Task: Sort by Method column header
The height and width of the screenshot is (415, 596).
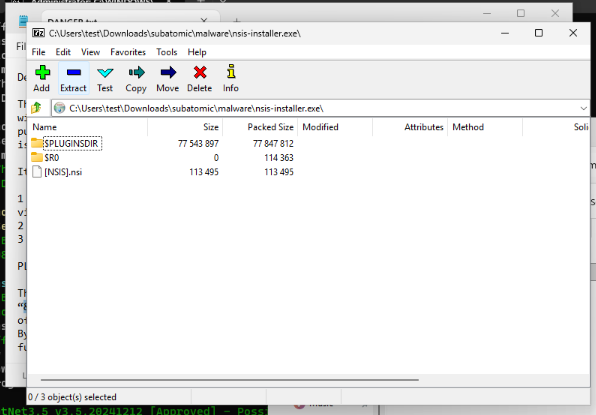Action: (485, 127)
